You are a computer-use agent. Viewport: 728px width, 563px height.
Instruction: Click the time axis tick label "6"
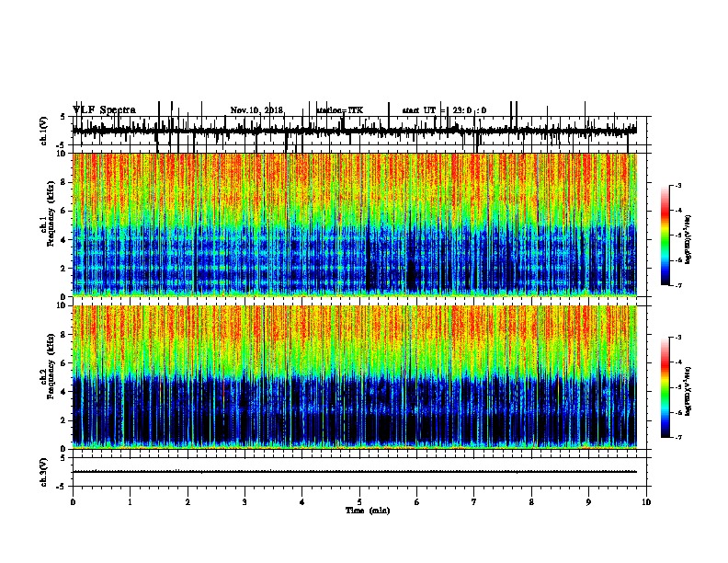click(417, 502)
